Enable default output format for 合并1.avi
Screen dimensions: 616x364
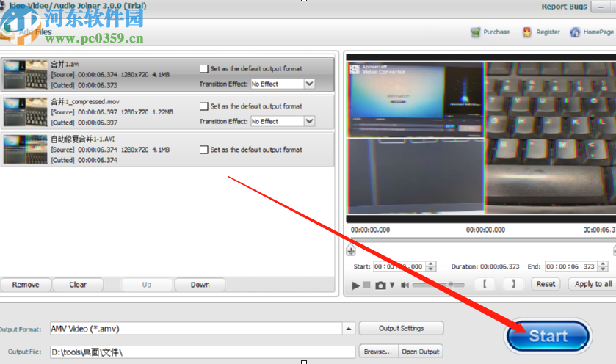[x=204, y=69]
